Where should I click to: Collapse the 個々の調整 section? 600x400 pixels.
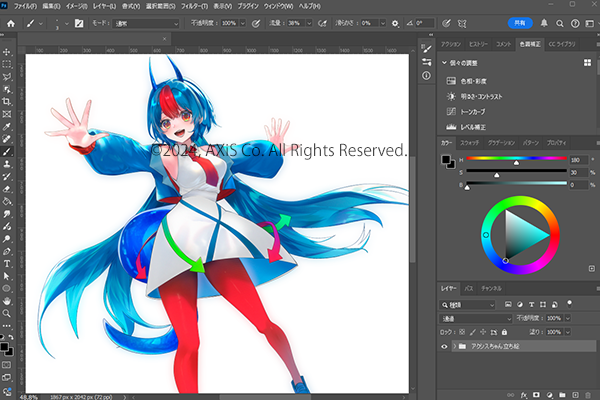[x=444, y=63]
